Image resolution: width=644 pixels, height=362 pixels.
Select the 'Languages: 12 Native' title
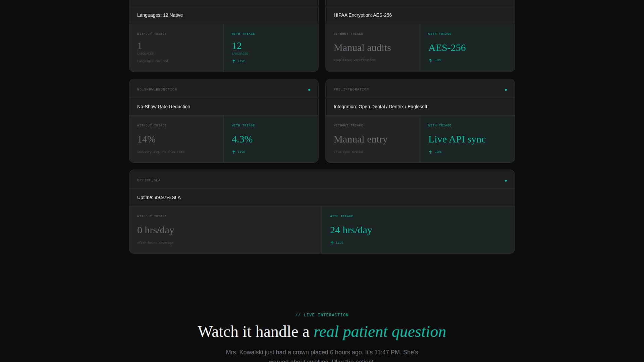(160, 15)
